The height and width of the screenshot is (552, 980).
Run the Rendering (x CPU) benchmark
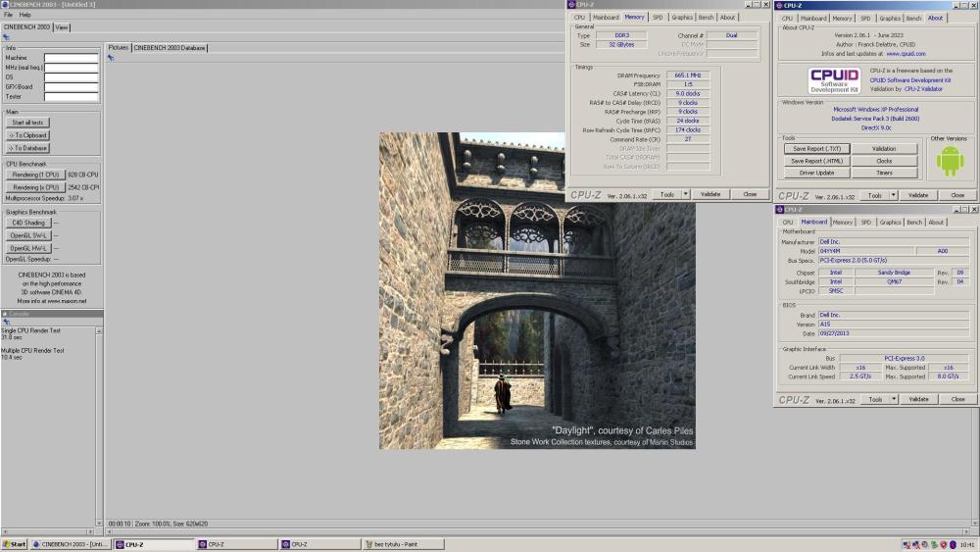[35, 187]
